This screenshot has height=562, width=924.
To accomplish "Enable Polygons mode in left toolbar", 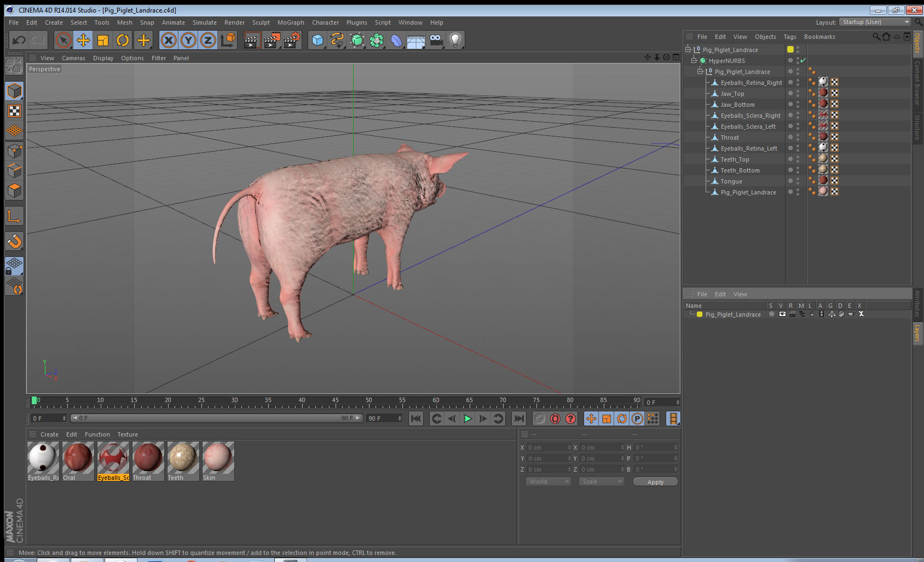I will coord(14,190).
